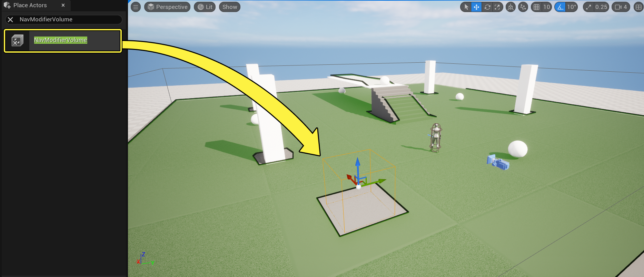Switch to the Place Actors tab
Screen dimensions: 644x277
click(x=30, y=5)
